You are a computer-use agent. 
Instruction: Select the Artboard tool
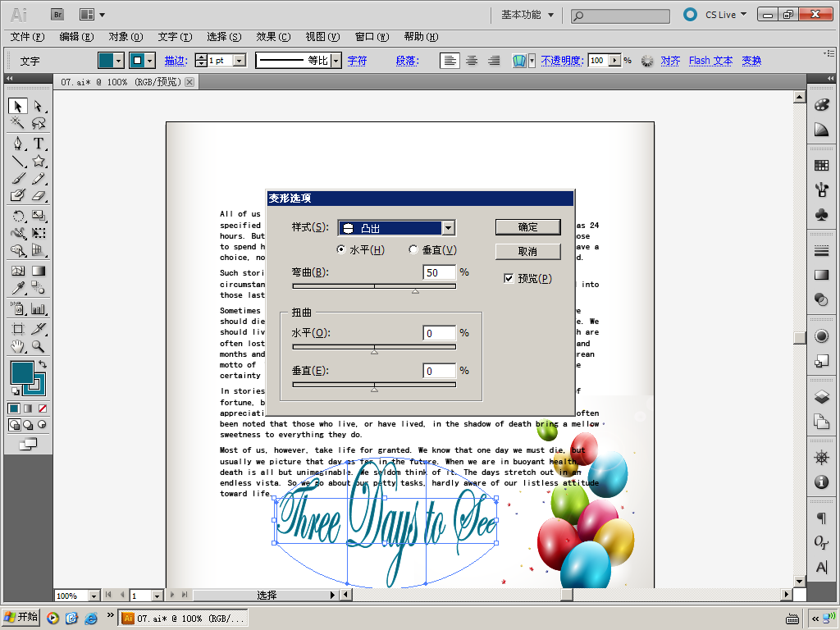(18, 329)
